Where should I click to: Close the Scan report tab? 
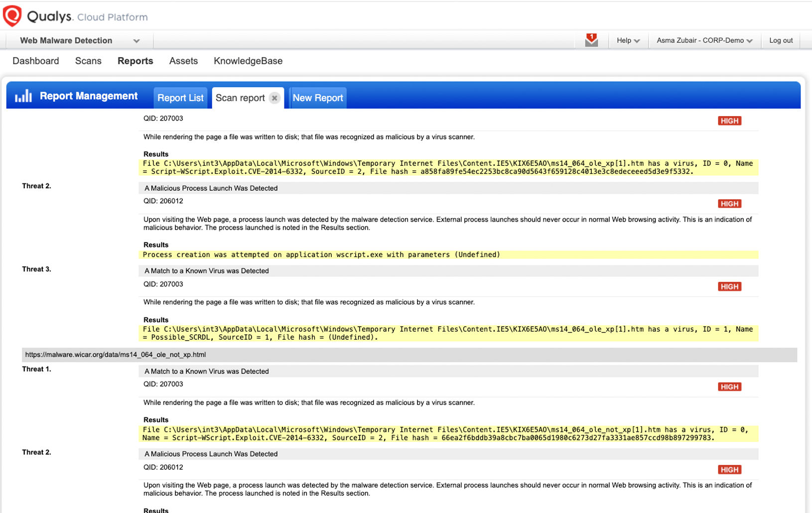pos(274,98)
